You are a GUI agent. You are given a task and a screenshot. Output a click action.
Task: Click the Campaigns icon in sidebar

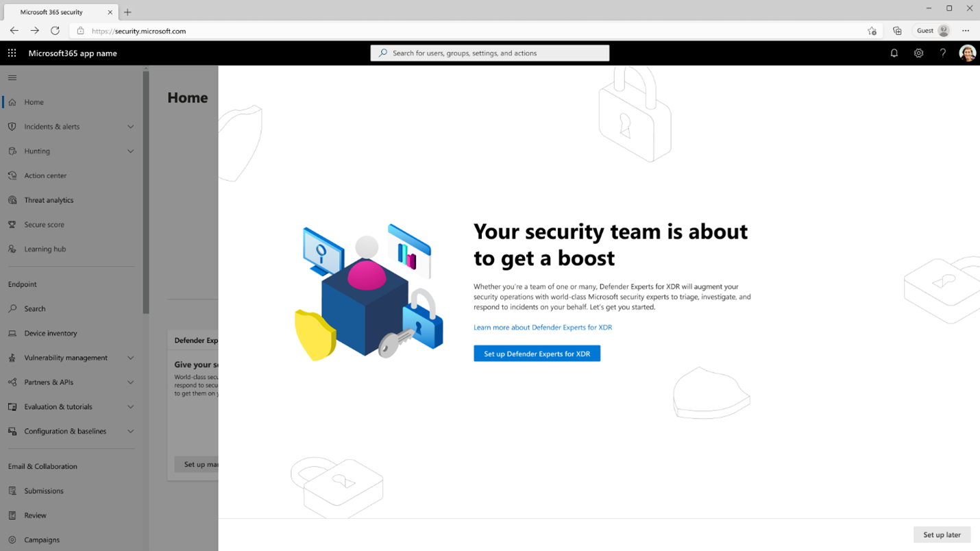12,540
